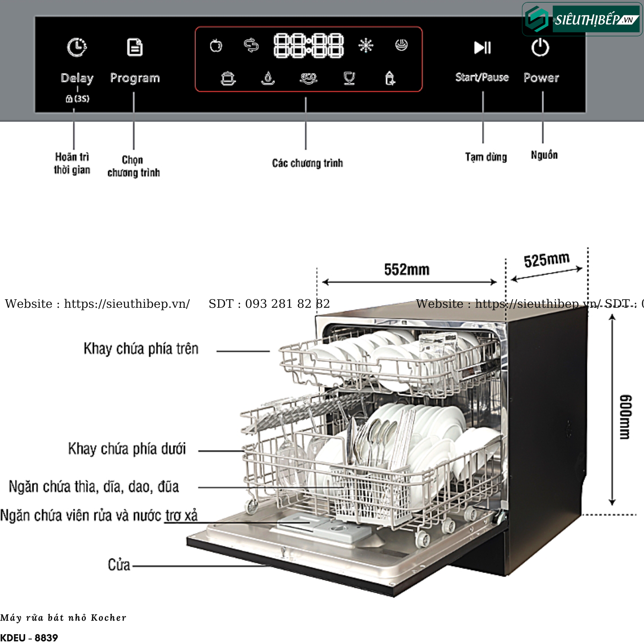Click 'Máy rửa bát nhỏ Kocher' title
The height and width of the screenshot is (644, 644).
click(63, 618)
